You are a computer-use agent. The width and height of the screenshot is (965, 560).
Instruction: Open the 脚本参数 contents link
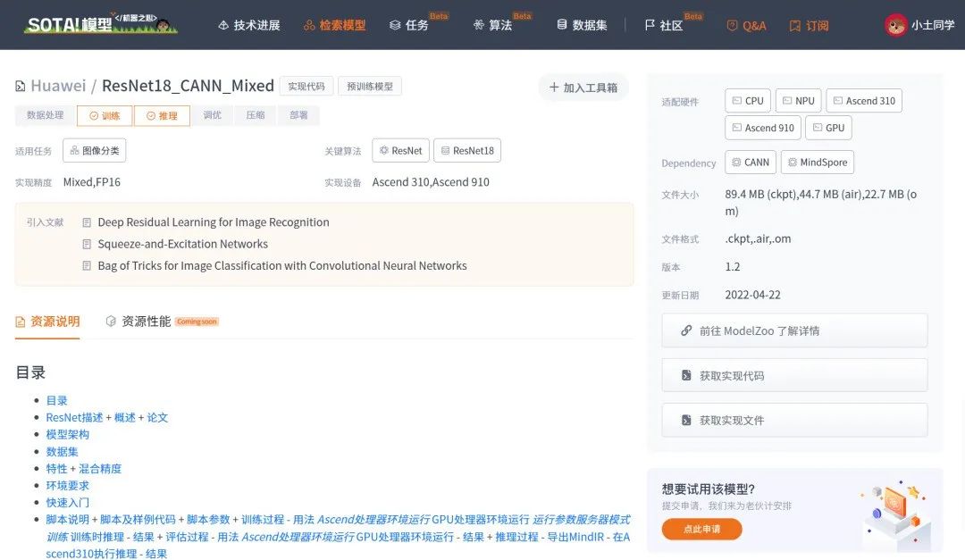pyautogui.click(x=208, y=520)
